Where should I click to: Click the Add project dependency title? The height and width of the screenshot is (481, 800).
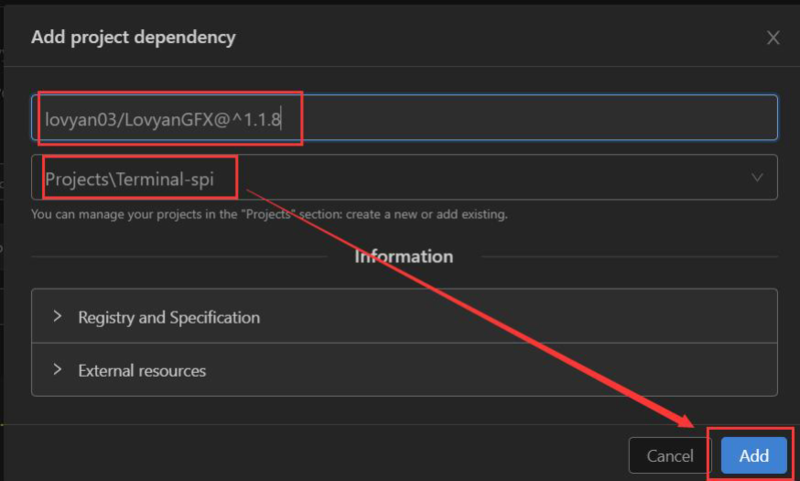point(133,38)
